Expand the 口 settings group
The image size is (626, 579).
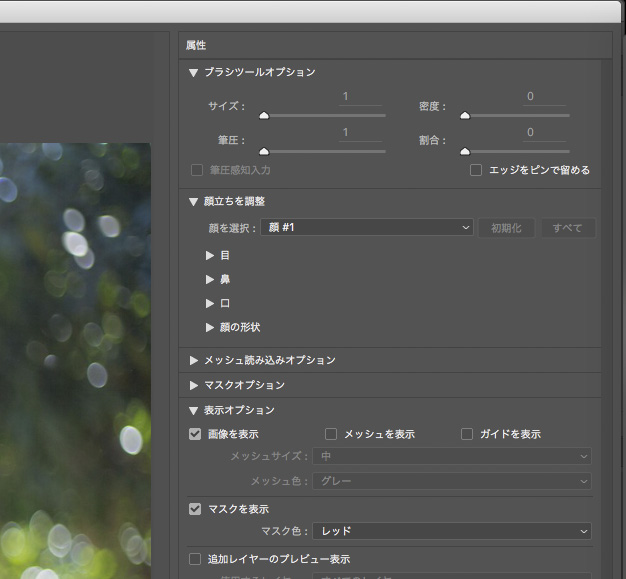[210, 303]
